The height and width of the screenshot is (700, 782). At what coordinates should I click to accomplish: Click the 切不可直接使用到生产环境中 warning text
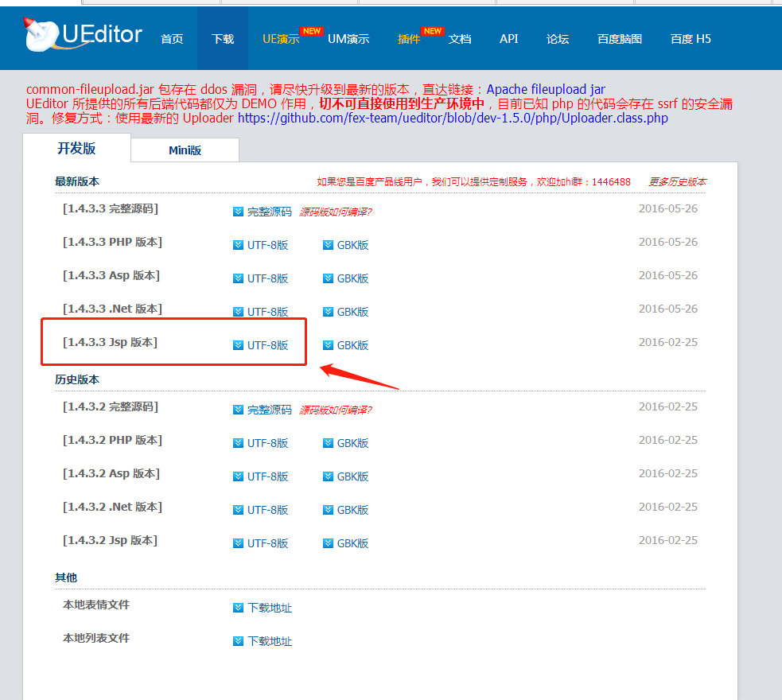[x=402, y=103]
